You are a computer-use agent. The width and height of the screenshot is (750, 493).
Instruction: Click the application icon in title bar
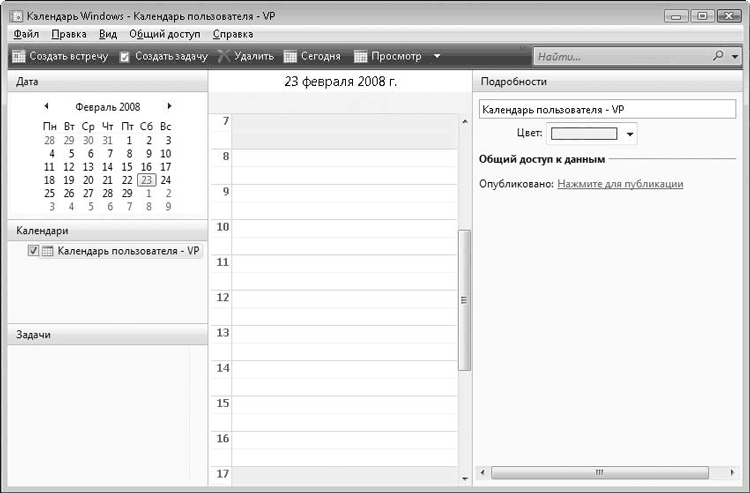point(16,16)
